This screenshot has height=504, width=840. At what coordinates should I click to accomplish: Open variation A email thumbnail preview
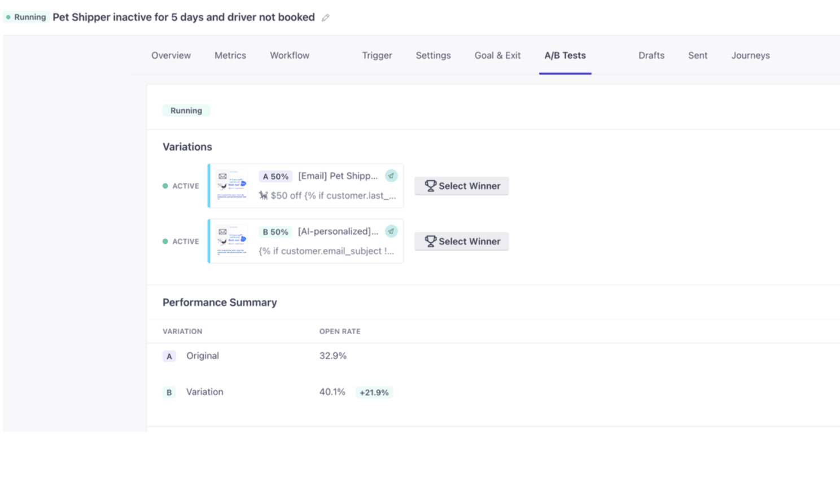[x=232, y=186]
